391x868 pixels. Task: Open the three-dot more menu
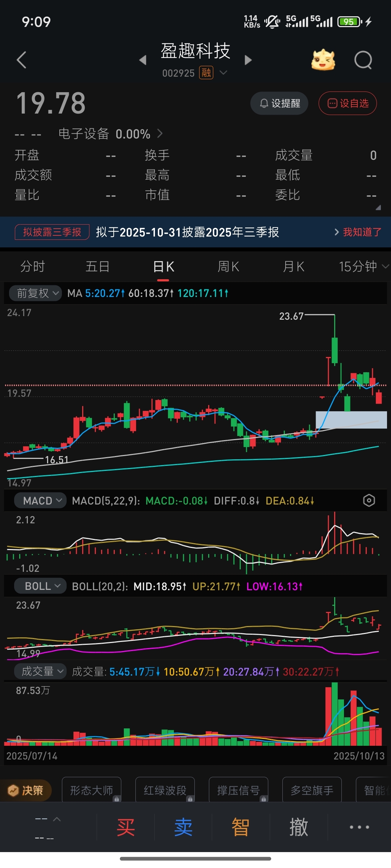tap(359, 827)
